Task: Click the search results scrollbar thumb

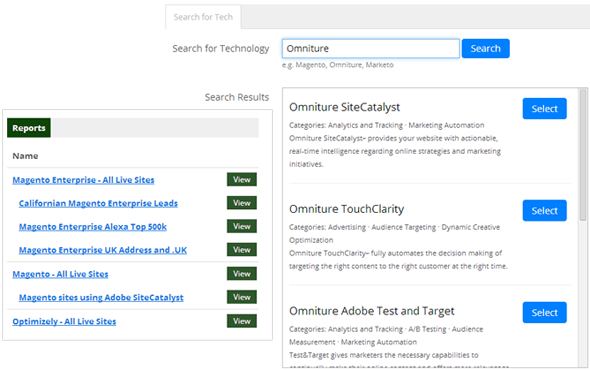Action: point(583,155)
